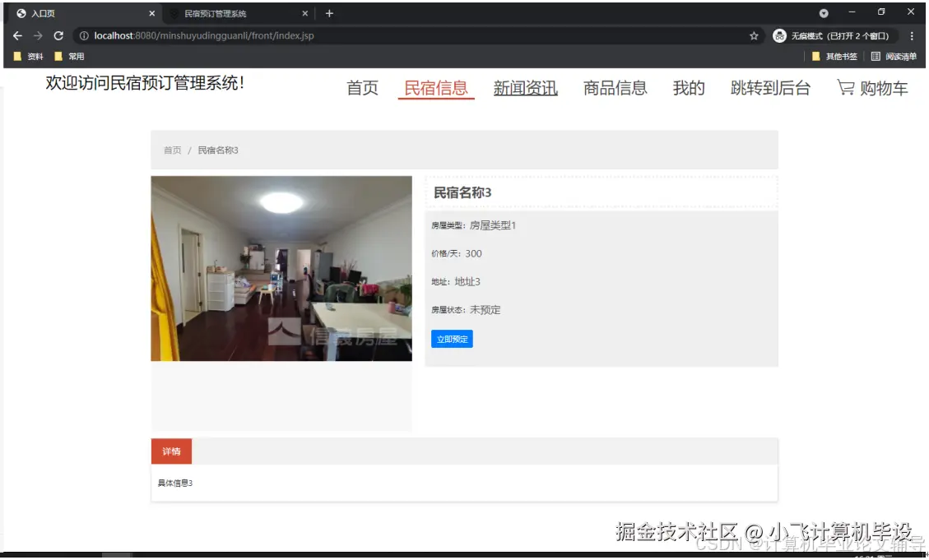Click the 详情 details tab
Viewport: 929px width, 560px height.
pyautogui.click(x=171, y=451)
